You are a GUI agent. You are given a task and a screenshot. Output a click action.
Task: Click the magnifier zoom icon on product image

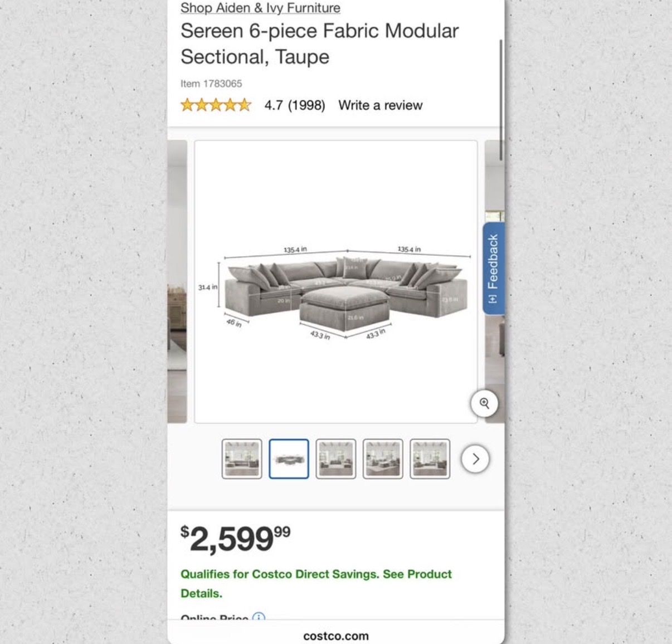click(484, 403)
